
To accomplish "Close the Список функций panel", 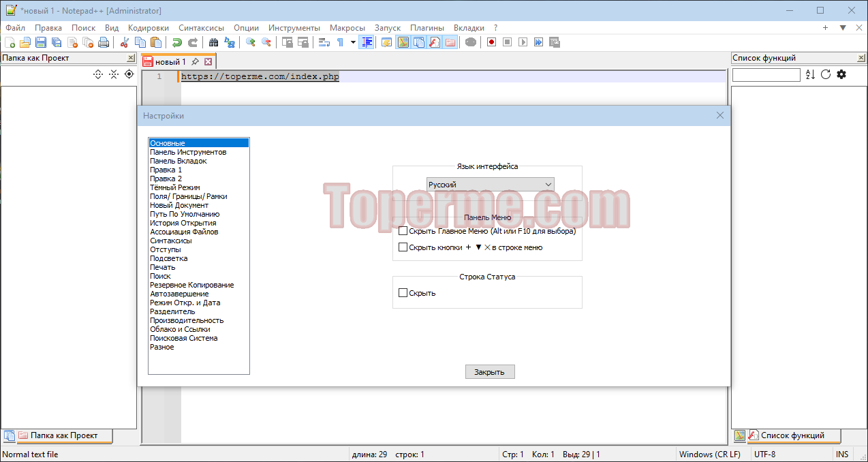I will click(x=861, y=58).
